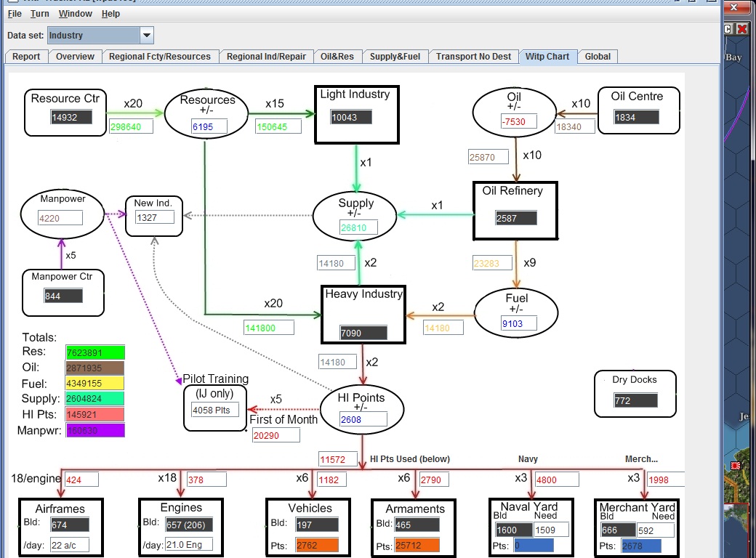Click the C icon button in the background window
756x558 pixels.
click(x=728, y=29)
